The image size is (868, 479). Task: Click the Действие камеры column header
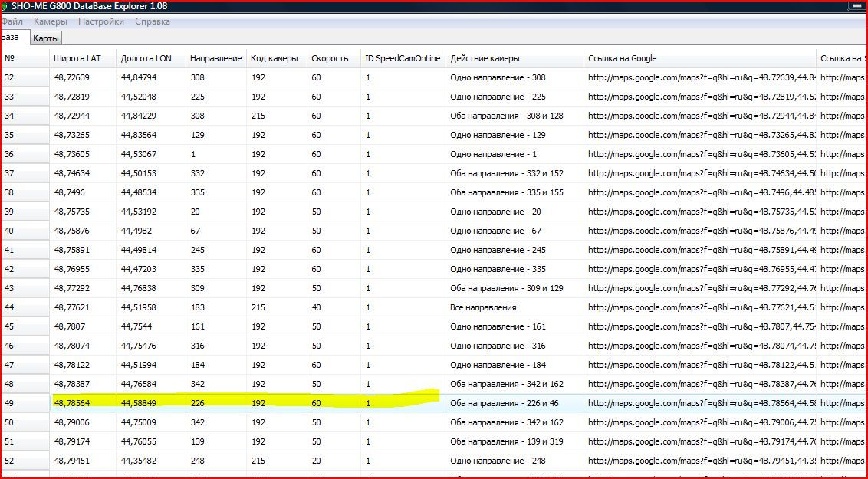pyautogui.click(x=485, y=58)
